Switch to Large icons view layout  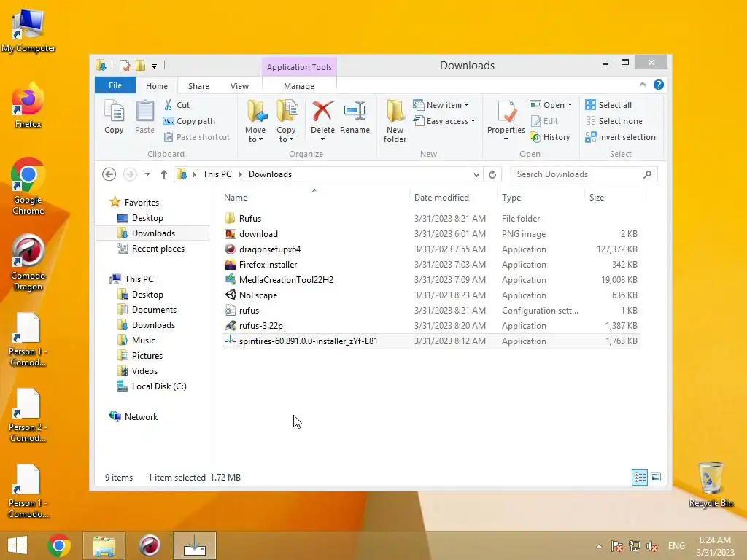click(656, 477)
